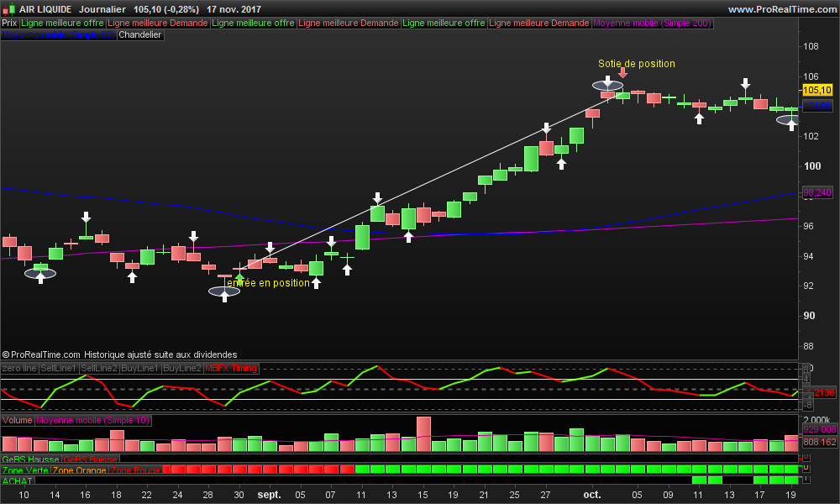Click the oct. label on the date axis
Viewport: 840px width, 504px height.
pos(592,495)
